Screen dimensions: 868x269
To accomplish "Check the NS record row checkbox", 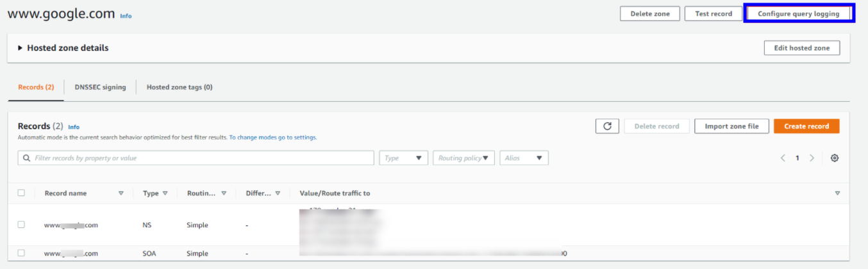I will (x=21, y=225).
